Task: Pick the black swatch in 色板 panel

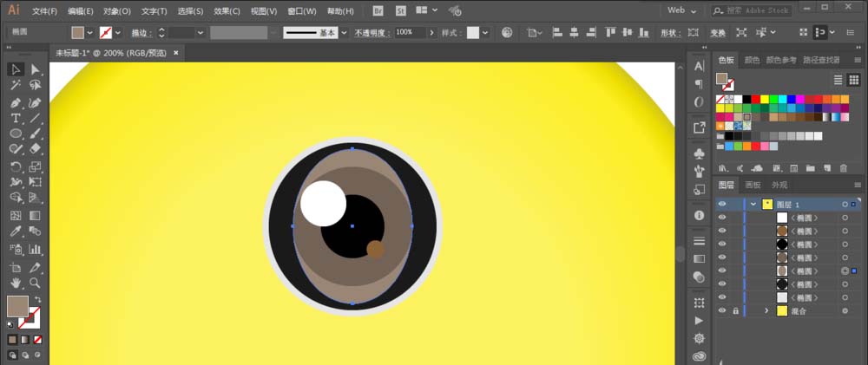Action: tap(746, 100)
